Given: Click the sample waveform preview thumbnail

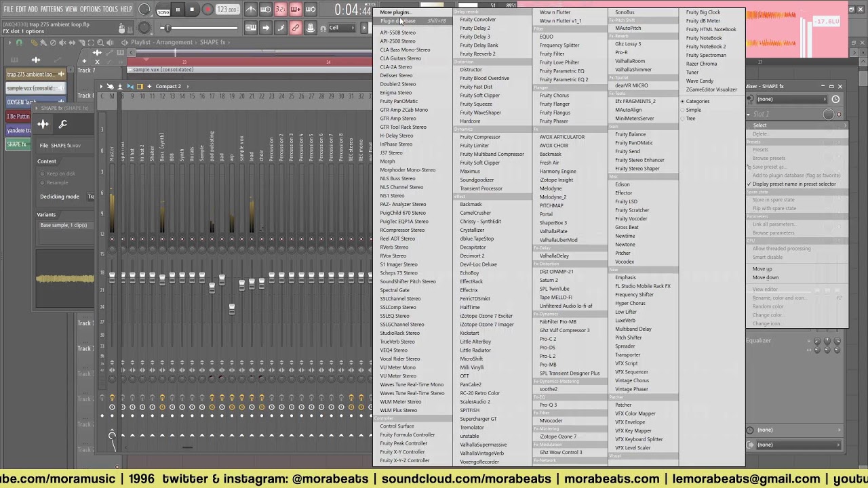Looking at the screenshot, I should 65,278.
